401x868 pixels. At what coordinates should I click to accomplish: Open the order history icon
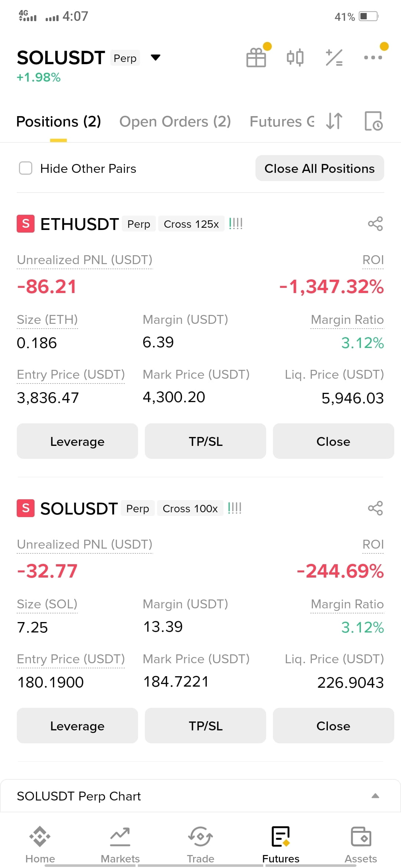coord(374,121)
